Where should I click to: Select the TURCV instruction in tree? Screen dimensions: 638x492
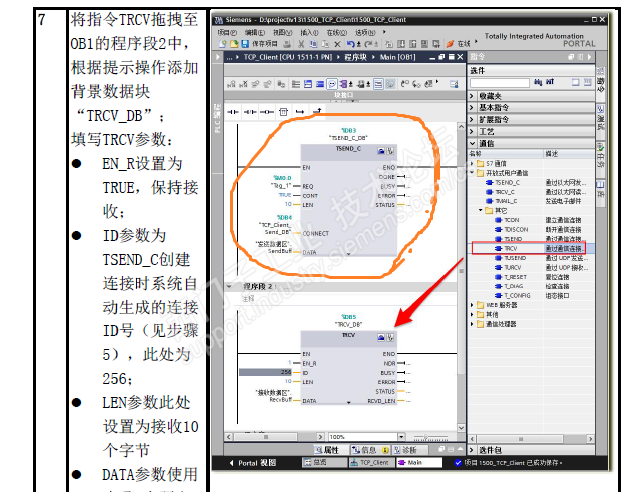coord(512,267)
